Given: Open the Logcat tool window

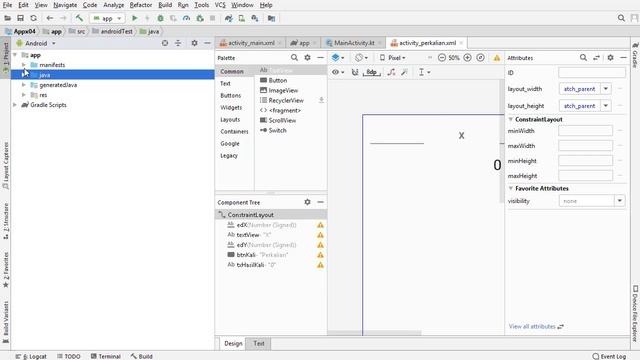Looking at the screenshot, I should click(31, 356).
